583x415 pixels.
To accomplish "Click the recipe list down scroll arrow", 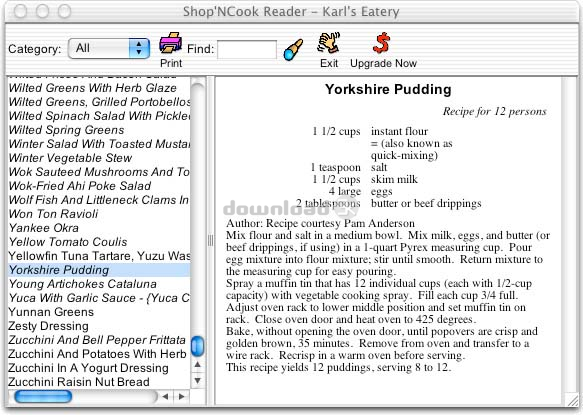I will click(198, 380).
